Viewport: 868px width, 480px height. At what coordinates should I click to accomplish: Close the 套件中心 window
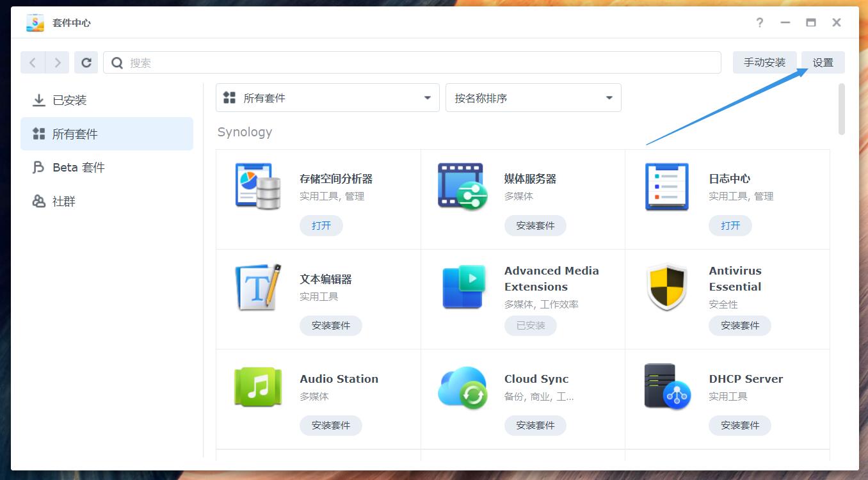tap(837, 22)
